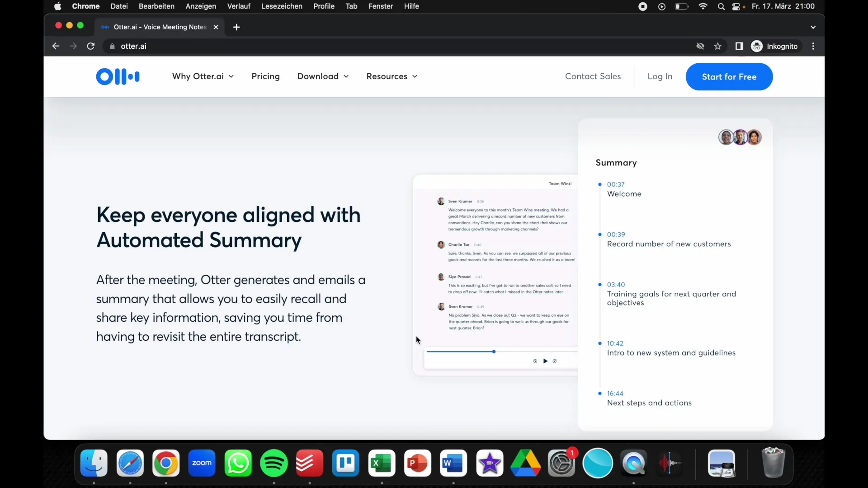Open the Fenster menu
Image resolution: width=868 pixels, height=488 pixels.
tap(380, 6)
